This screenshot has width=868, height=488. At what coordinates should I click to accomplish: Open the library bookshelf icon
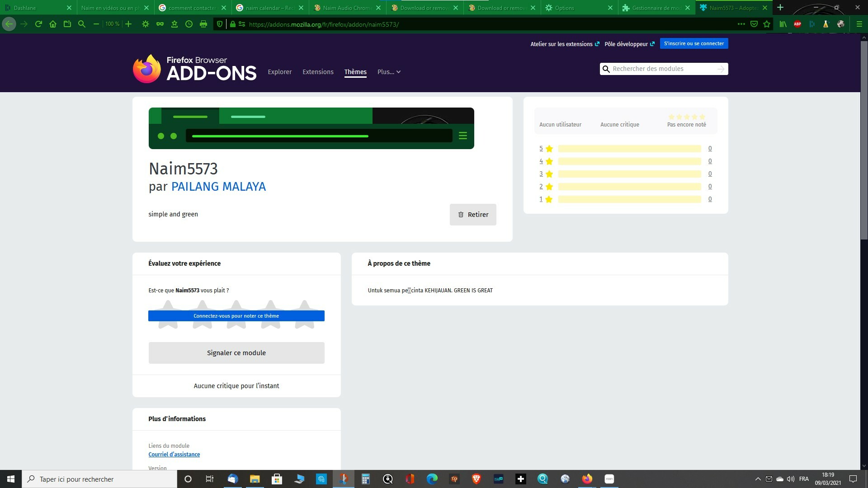783,24
